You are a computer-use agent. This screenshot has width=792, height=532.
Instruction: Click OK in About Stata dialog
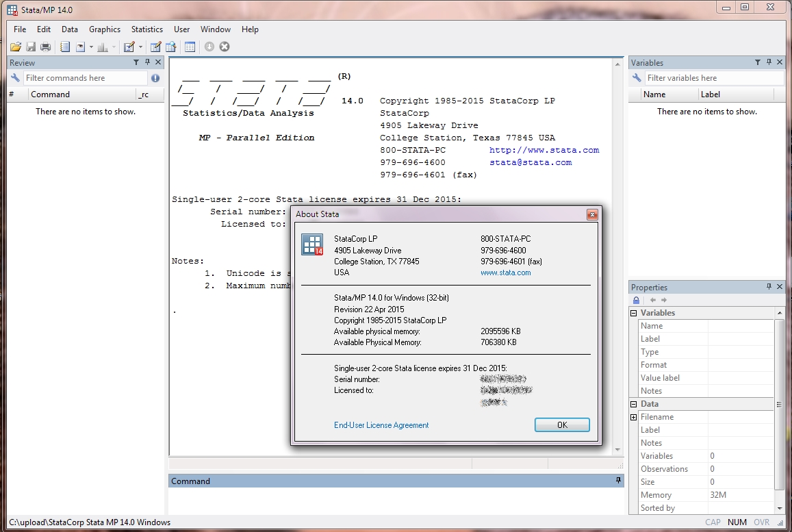[x=562, y=425]
